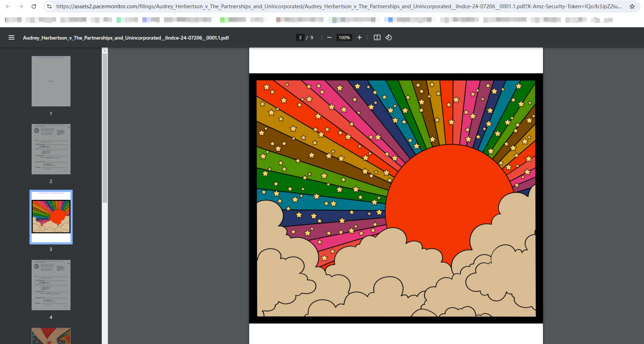Jump to page 4 thumbnail
This screenshot has width=644, height=344.
51,285
